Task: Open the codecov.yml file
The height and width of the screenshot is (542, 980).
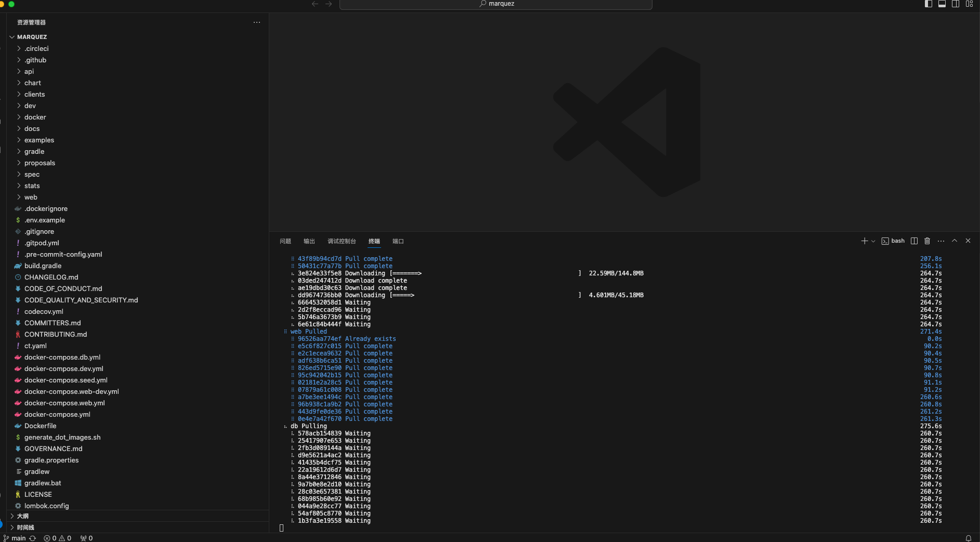Action: 137,311
